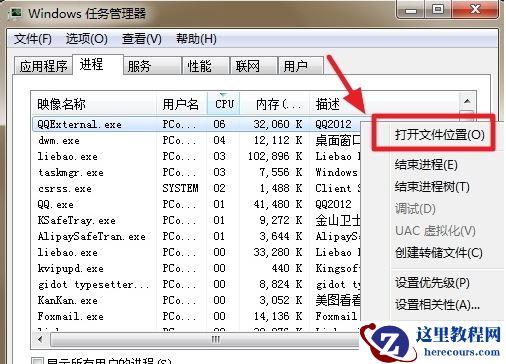Image resolution: width=506 pixels, height=364 pixels.
Task: Open the 帮助(H) menu
Action: pos(196,39)
